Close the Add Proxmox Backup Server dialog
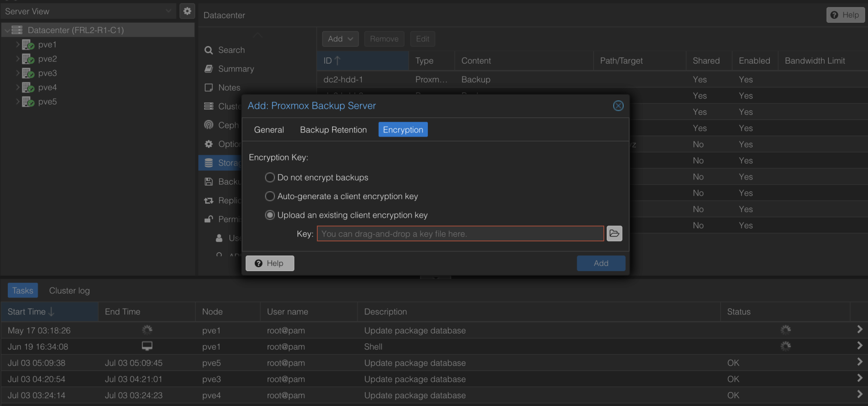The height and width of the screenshot is (406, 868). pos(618,106)
